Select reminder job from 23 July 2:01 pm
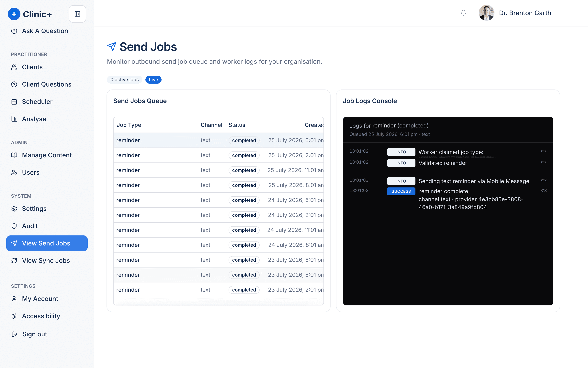588x368 pixels. point(218,290)
